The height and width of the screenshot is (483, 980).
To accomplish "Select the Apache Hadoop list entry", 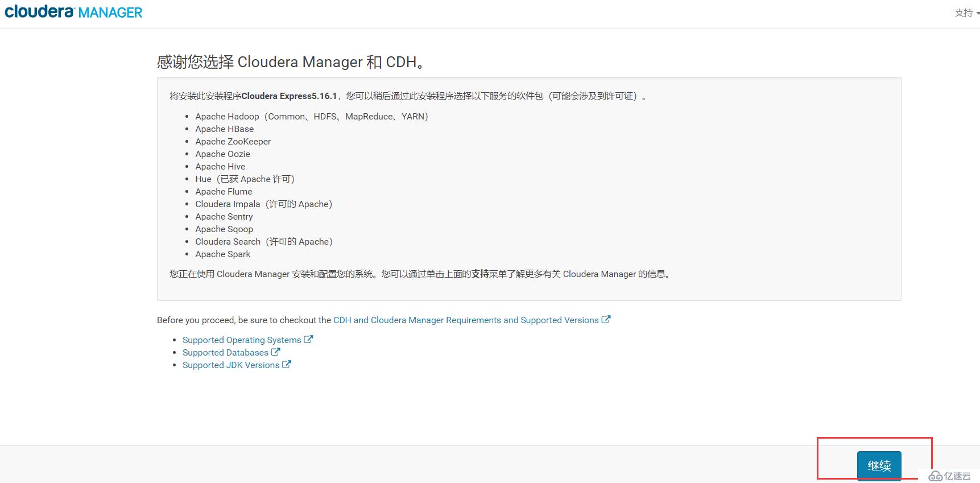I will (312, 117).
